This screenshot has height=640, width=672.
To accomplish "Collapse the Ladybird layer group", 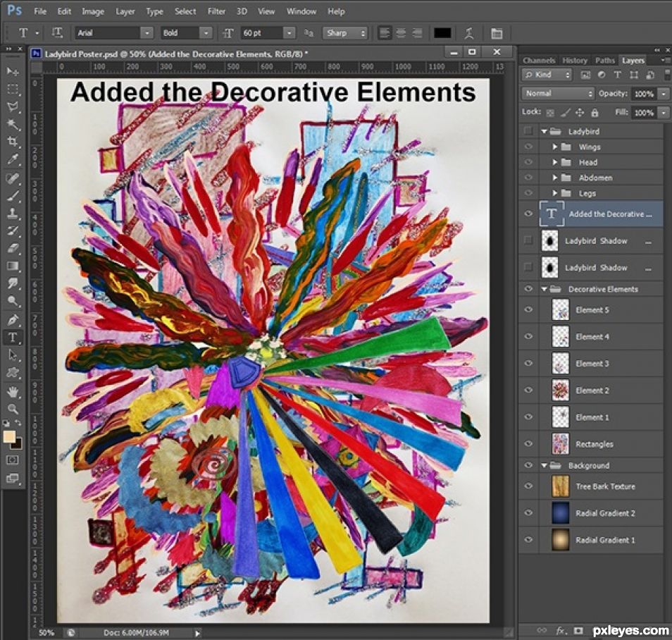I will (x=544, y=131).
